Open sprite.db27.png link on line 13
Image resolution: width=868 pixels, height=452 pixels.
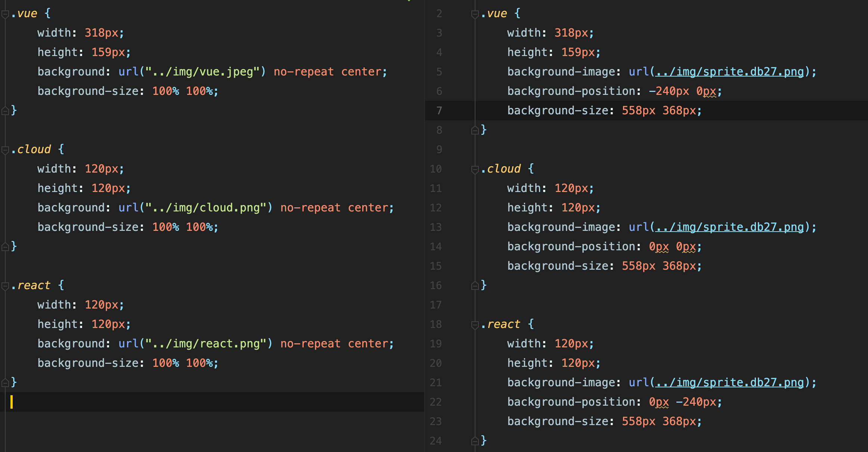[x=729, y=227]
